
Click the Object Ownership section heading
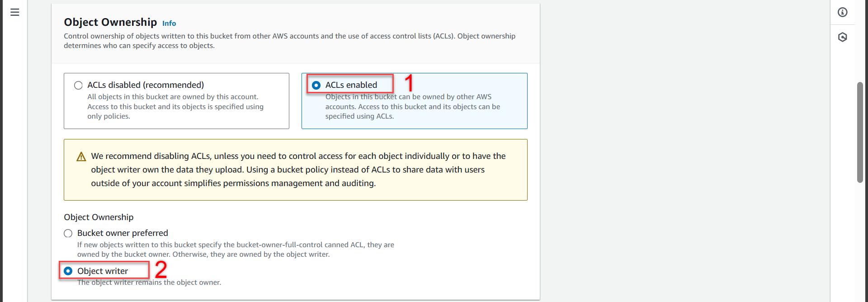click(x=110, y=22)
